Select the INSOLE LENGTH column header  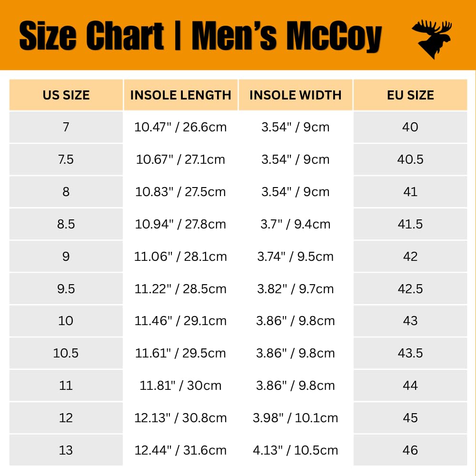pyautogui.click(x=180, y=95)
